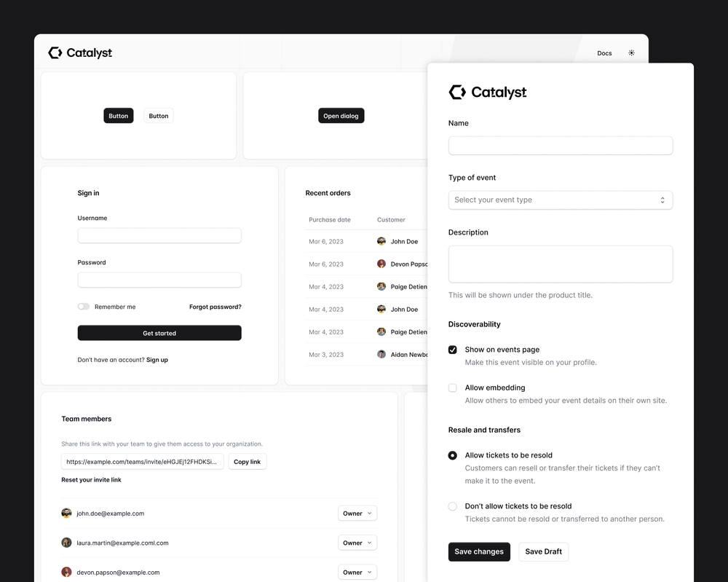Expand the Owner dropdown for laura.martin
The width and height of the screenshot is (728, 582).
[x=357, y=543]
